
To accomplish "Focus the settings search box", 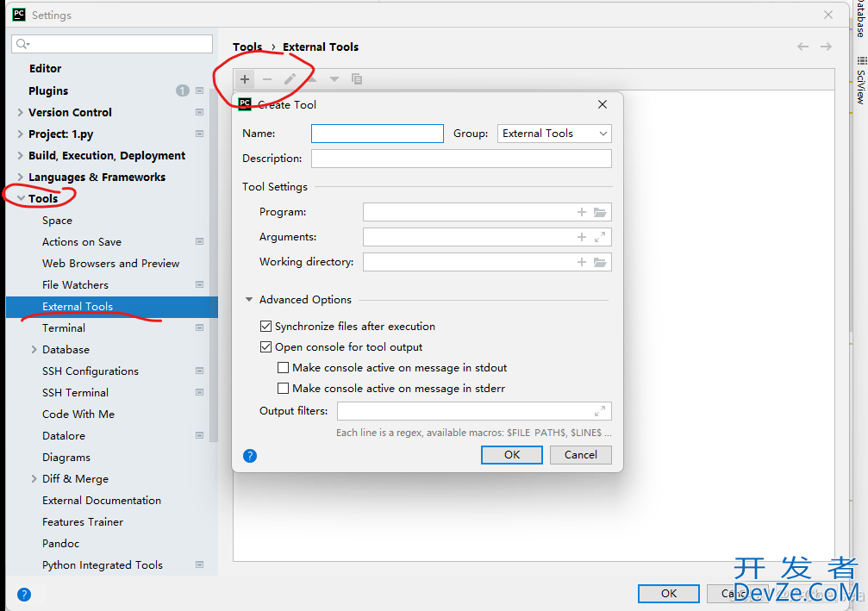I will (x=112, y=44).
